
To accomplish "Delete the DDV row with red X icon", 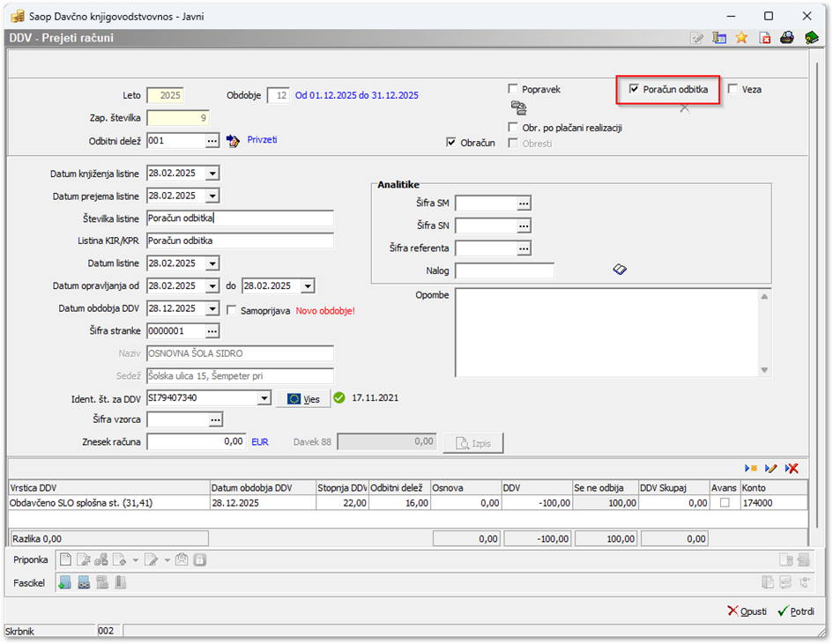I will coord(792,469).
